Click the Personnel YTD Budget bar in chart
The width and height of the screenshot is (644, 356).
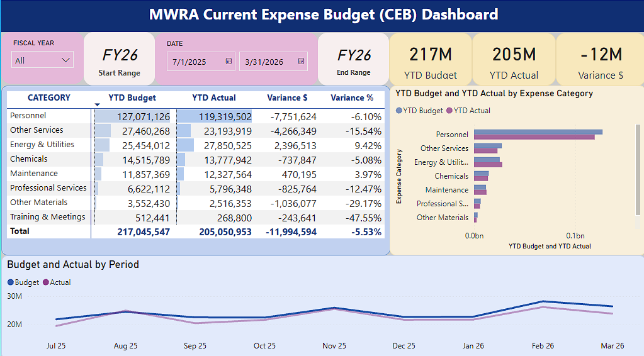[x=538, y=132]
